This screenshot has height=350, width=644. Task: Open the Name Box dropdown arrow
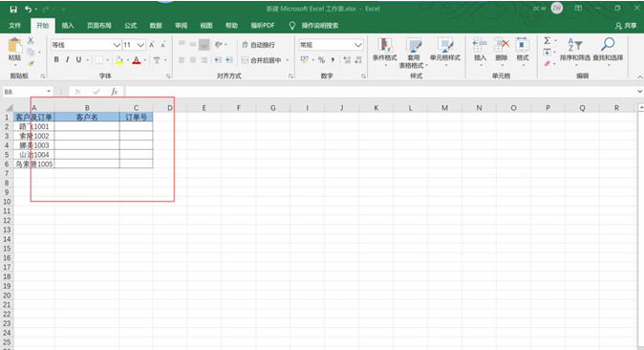[49, 91]
